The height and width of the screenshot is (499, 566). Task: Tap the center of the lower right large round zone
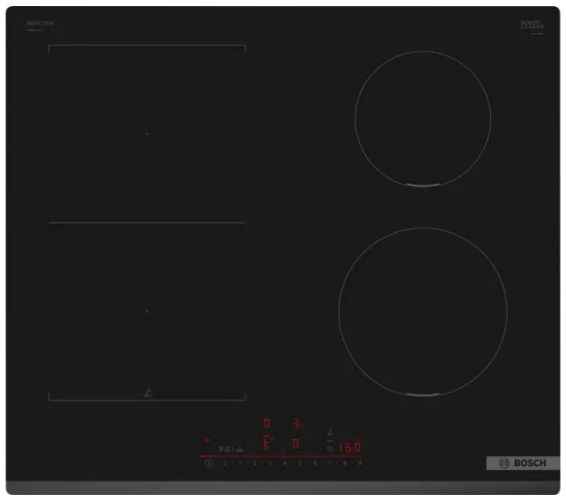pyautogui.click(x=423, y=312)
